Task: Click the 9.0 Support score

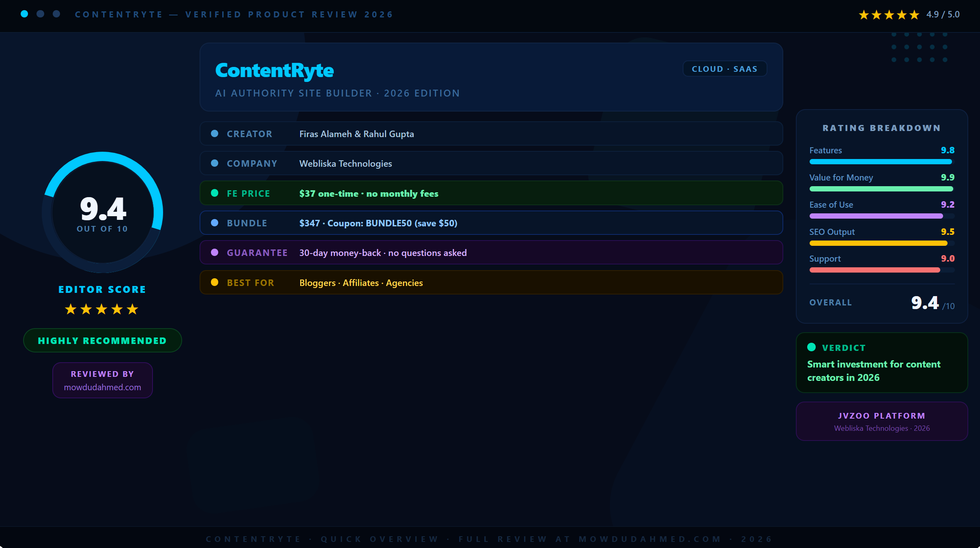Action: coord(948,258)
